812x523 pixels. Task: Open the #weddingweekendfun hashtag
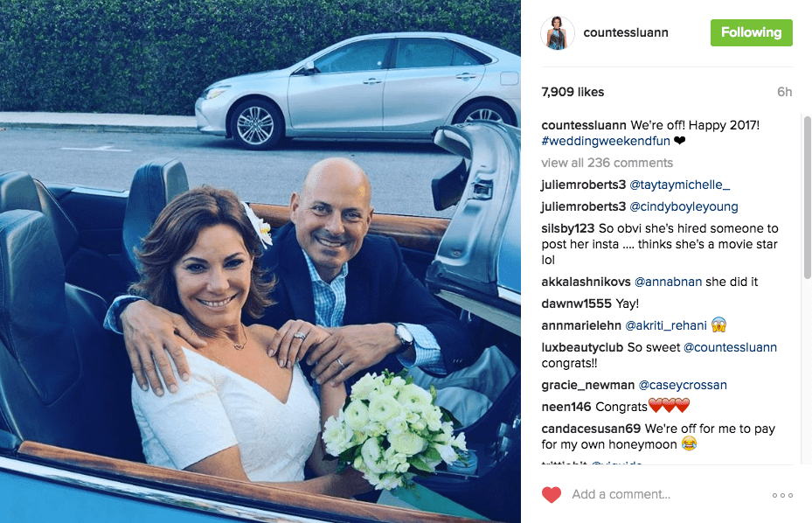[606, 141]
